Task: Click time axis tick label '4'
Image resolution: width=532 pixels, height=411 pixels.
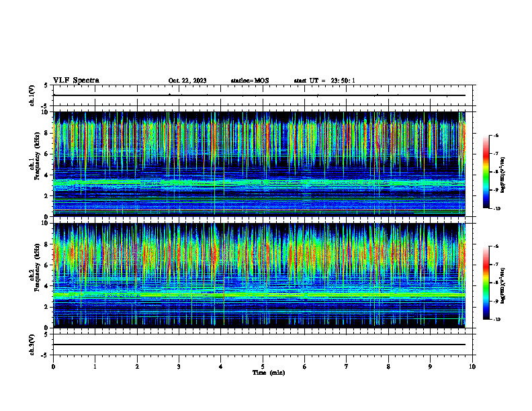Action: pos(221,367)
